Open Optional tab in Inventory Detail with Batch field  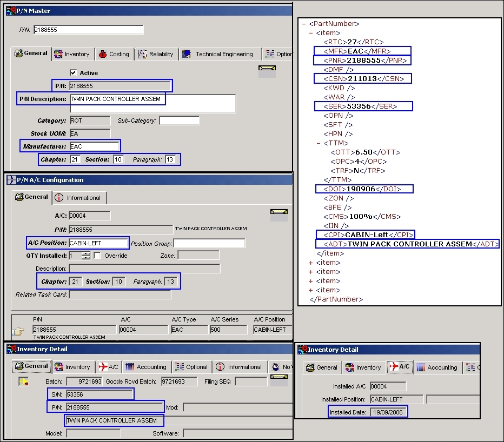tap(191, 367)
